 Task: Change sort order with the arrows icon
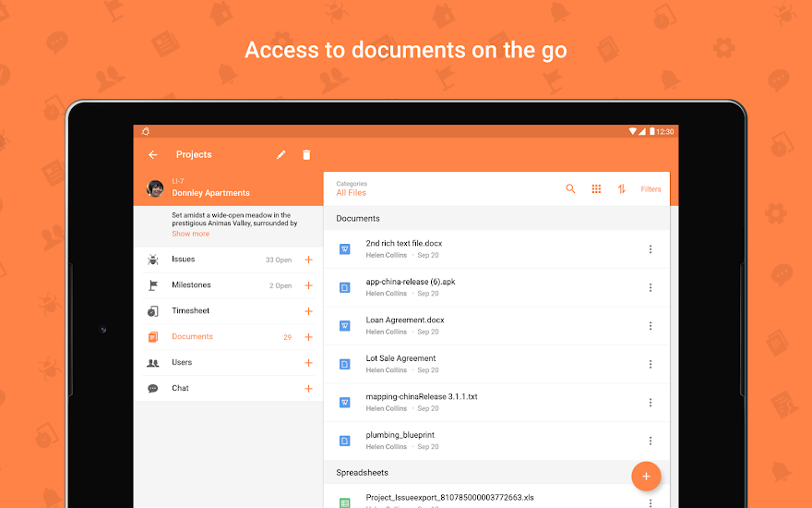pos(622,188)
